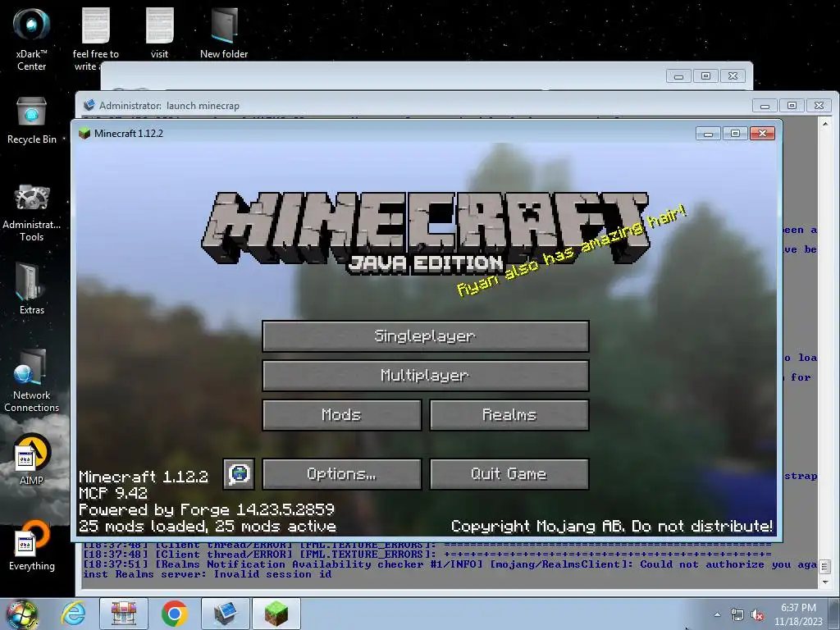Click the 'Minecraft 1.12.2' version text
The height and width of the screenshot is (630, 840).
(143, 477)
